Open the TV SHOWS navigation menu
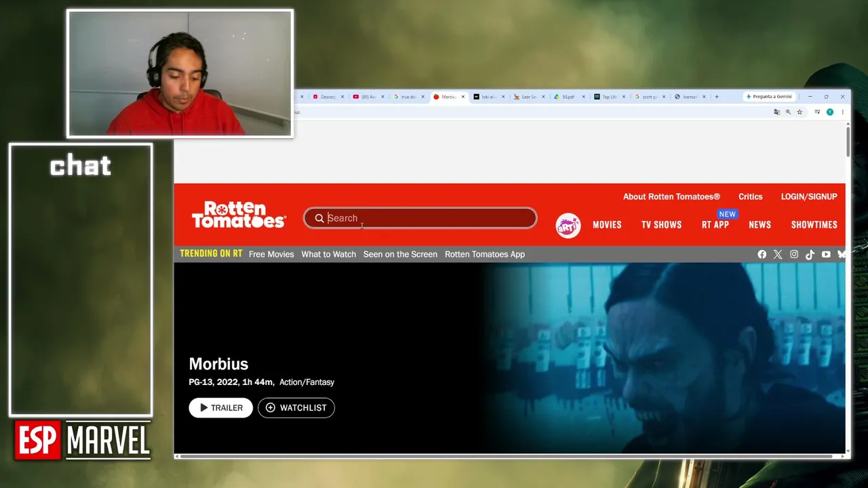868x488 pixels. pyautogui.click(x=662, y=225)
